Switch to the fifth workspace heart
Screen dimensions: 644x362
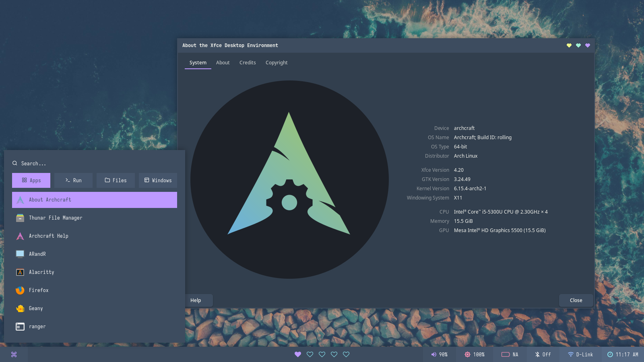(346, 354)
